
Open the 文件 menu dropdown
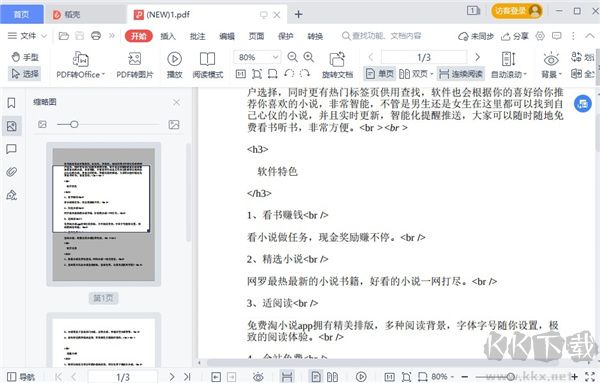(27, 36)
